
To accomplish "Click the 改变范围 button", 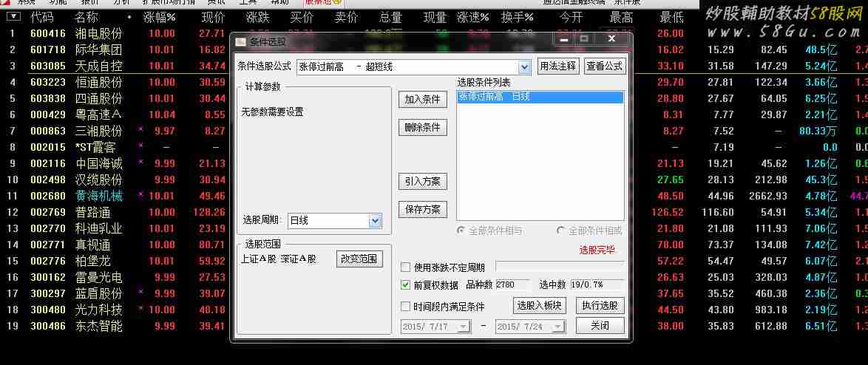I will [359, 259].
